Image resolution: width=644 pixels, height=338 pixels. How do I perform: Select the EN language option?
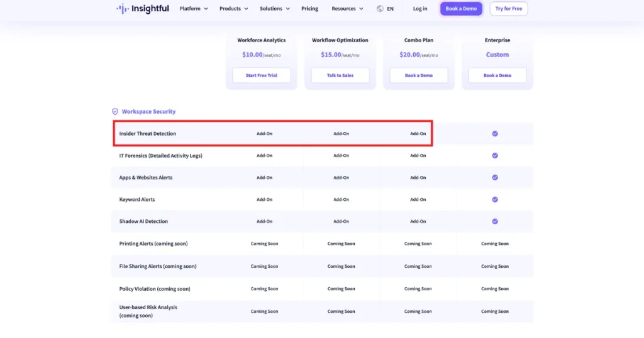pyautogui.click(x=390, y=9)
